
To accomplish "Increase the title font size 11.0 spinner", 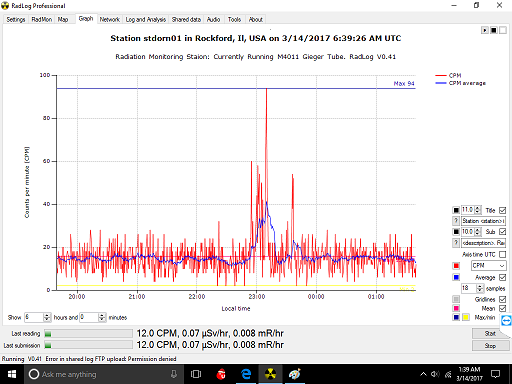I will tap(478, 208).
